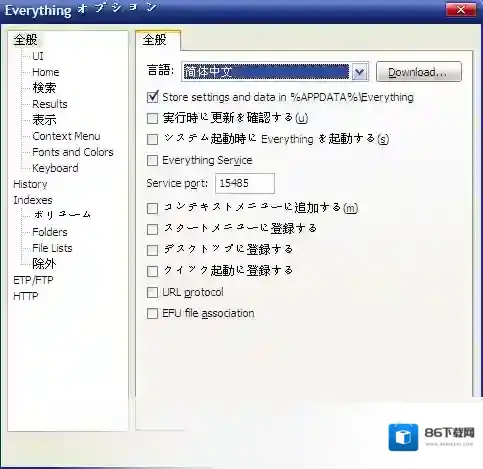Select the 全般 tab in right pane
483x469 pixels.
click(158, 40)
